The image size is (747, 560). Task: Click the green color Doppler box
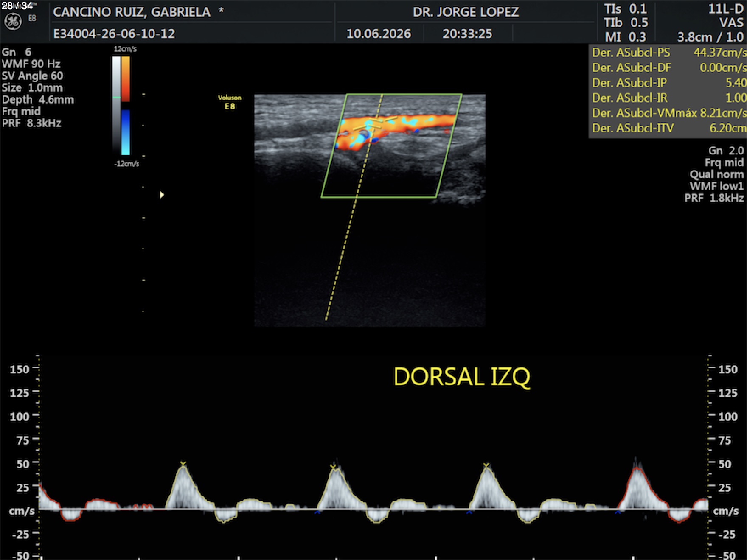391,146
